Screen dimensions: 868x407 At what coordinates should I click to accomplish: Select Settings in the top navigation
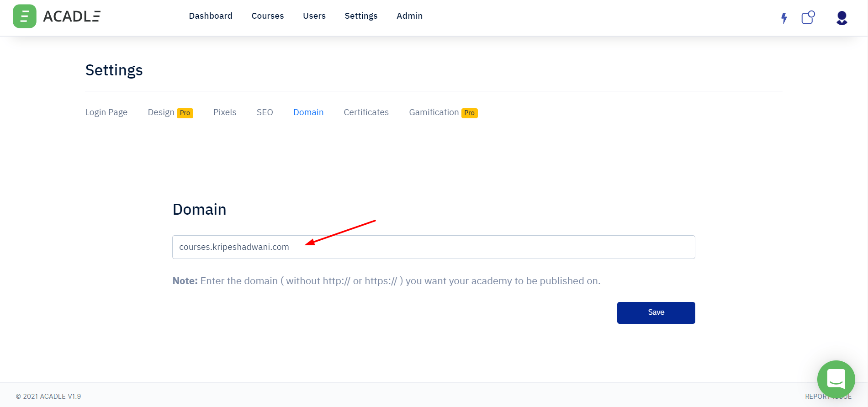tap(361, 16)
